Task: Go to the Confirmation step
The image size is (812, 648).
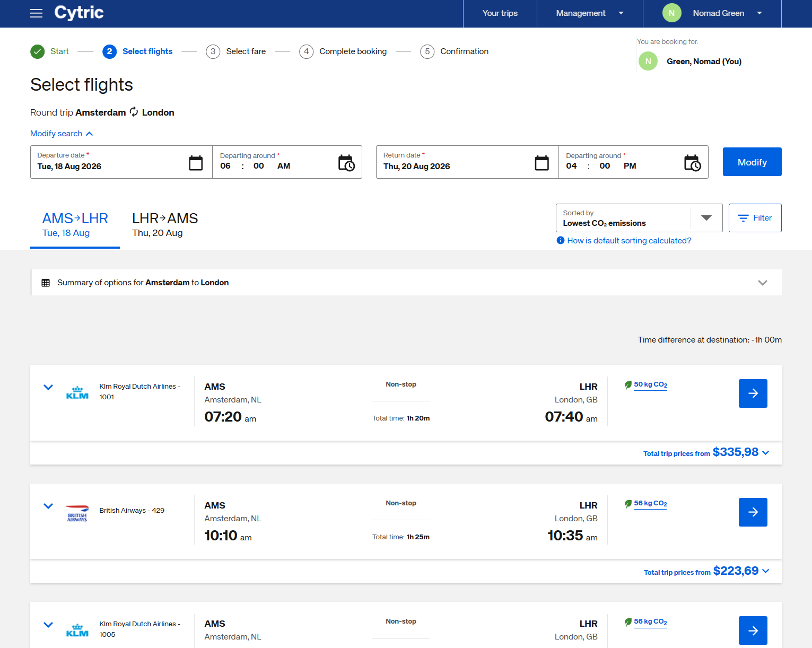Action: coord(465,51)
